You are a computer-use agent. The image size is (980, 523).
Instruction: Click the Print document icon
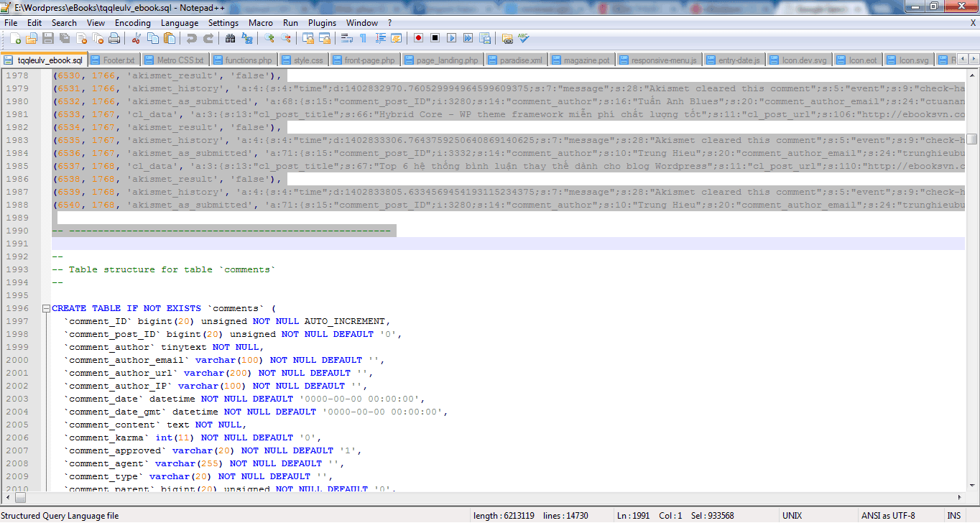tap(114, 38)
